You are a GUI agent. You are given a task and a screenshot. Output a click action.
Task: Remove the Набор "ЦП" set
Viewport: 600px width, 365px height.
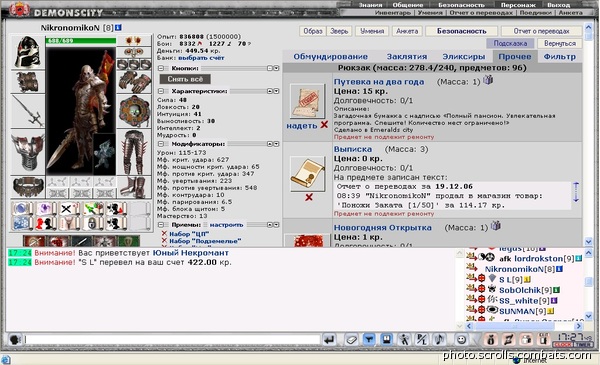pyautogui.click(x=164, y=233)
